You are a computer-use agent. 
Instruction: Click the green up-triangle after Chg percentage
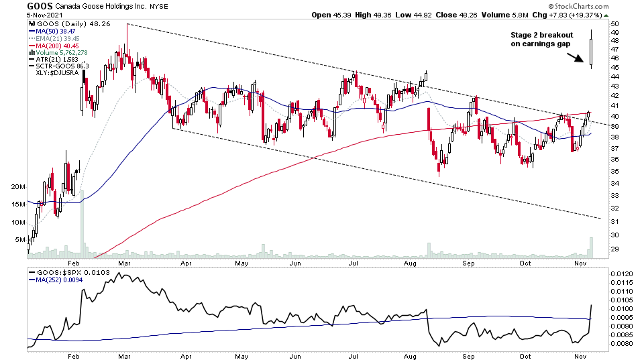click(x=606, y=15)
